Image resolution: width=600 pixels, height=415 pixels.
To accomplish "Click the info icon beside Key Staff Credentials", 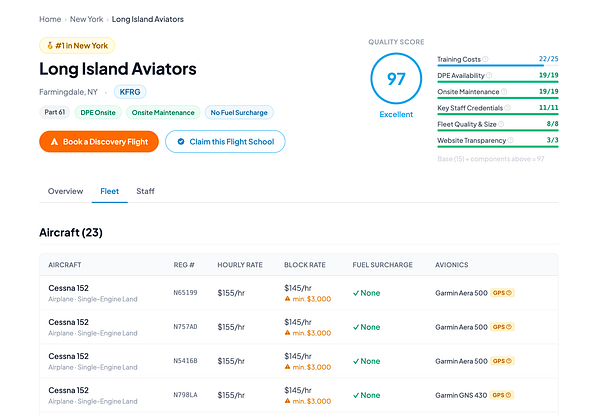I will click(x=508, y=108).
